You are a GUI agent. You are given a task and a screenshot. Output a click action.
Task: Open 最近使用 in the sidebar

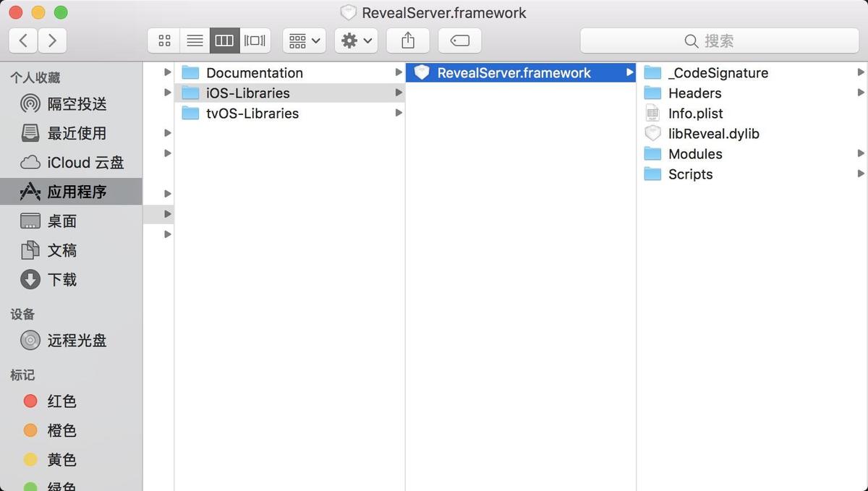71,133
